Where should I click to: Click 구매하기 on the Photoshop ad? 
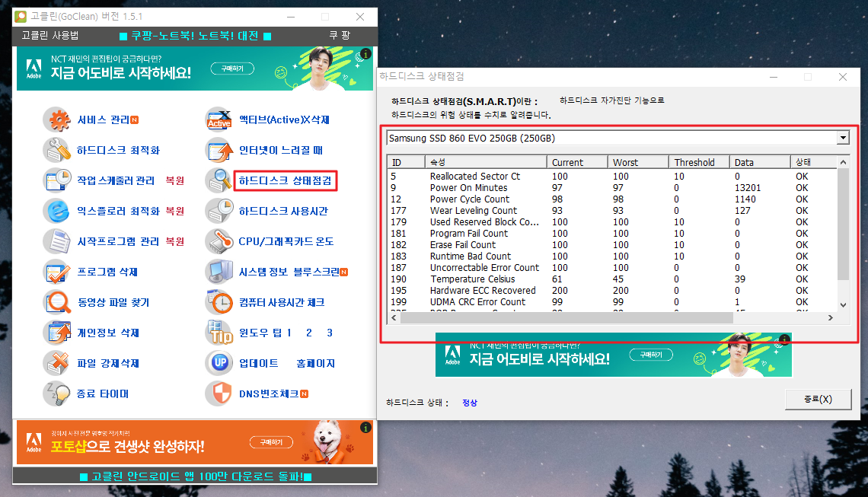click(x=271, y=442)
